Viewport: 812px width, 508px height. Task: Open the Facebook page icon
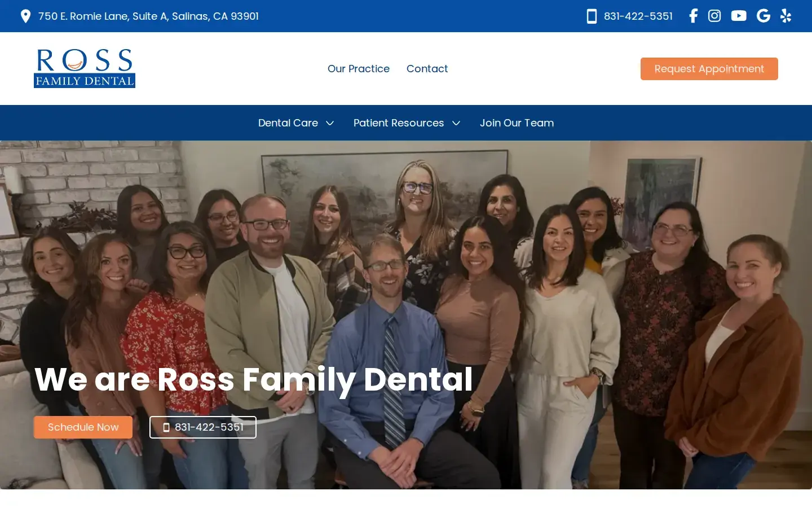(694, 16)
